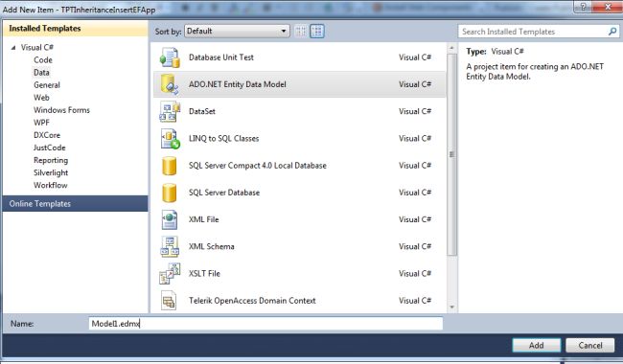Select the JustCode category
The height and width of the screenshot is (364, 623).
(49, 148)
